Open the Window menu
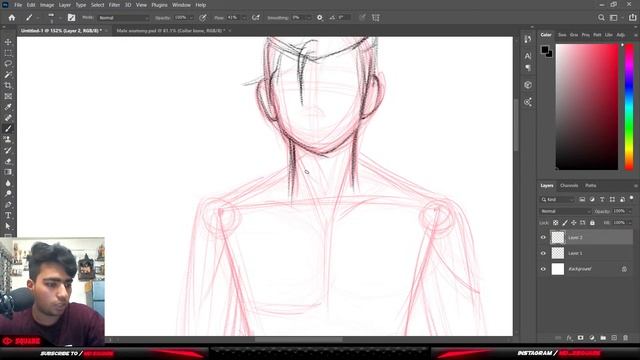Image resolution: width=640 pixels, height=360 pixels. point(181,5)
